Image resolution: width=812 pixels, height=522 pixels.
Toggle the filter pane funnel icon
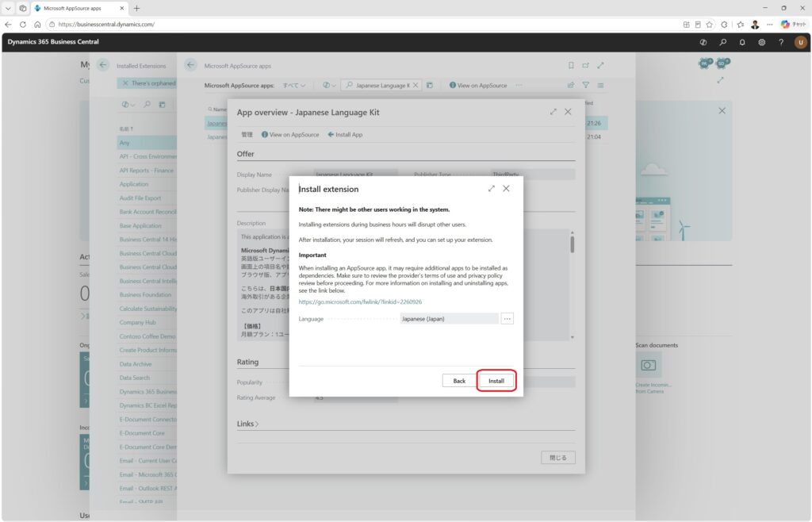point(586,86)
